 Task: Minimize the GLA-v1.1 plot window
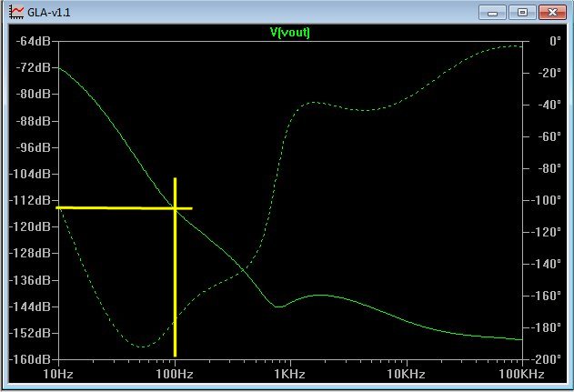pyautogui.click(x=492, y=13)
